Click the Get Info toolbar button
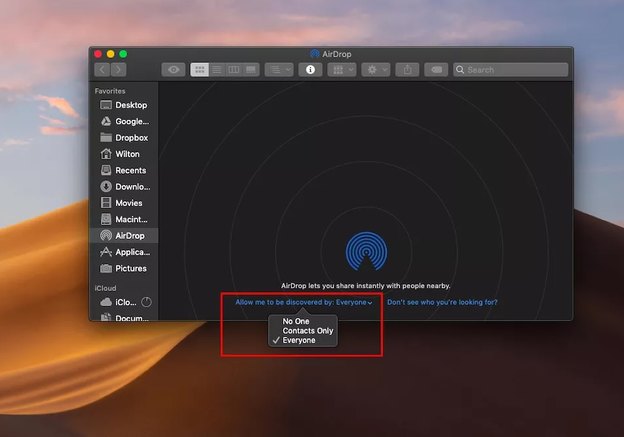 [x=310, y=70]
